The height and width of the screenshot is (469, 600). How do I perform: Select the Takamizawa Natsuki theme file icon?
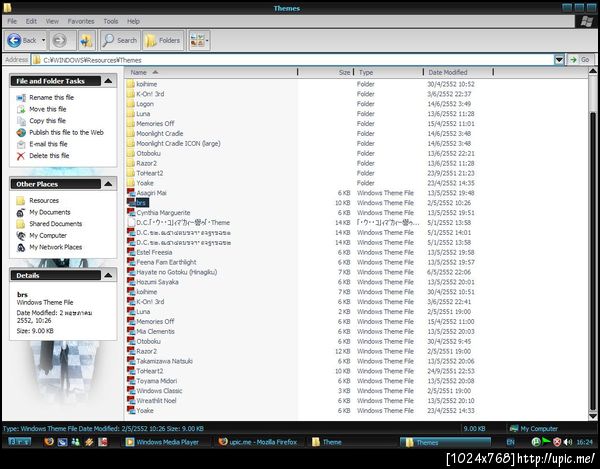tap(131, 361)
